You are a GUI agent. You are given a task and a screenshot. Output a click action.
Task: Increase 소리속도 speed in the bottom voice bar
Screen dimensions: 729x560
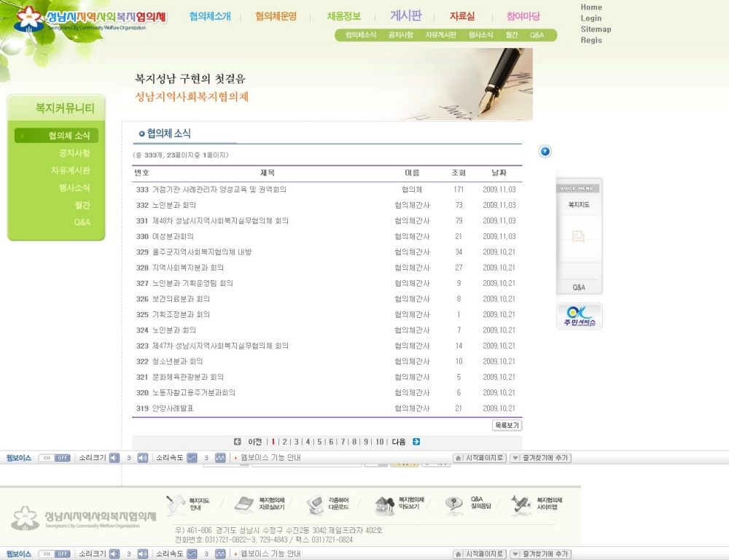click(x=220, y=554)
